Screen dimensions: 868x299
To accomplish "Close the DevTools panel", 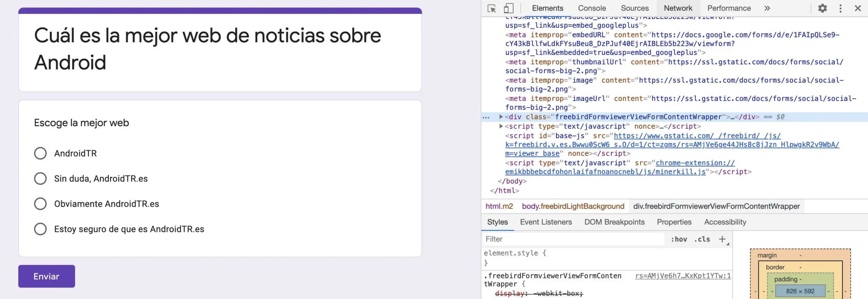I will [x=858, y=8].
